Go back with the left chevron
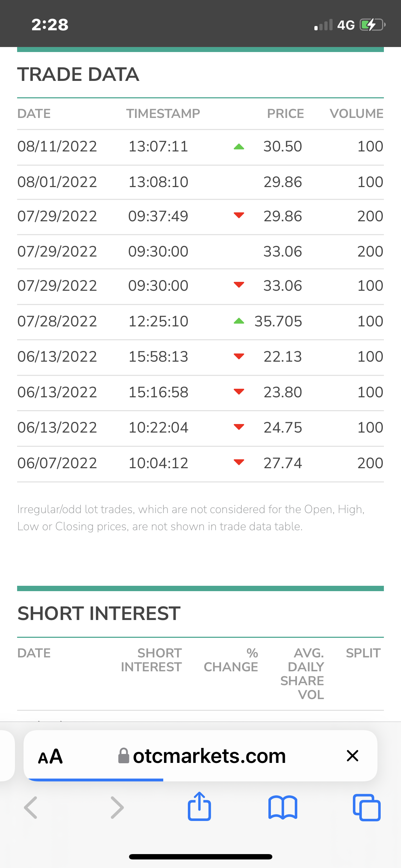The image size is (401, 868). pos(31,807)
